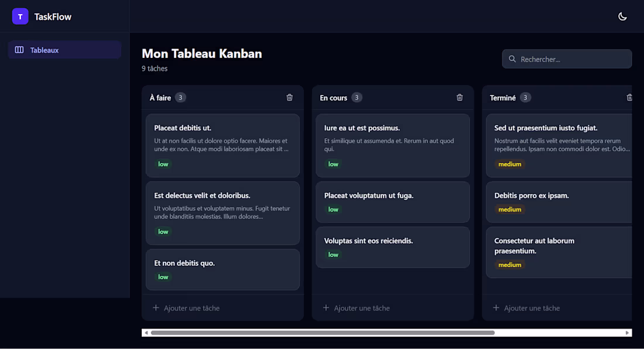Open the Tableaux sidebar menu item
This screenshot has width=644, height=349.
click(64, 50)
